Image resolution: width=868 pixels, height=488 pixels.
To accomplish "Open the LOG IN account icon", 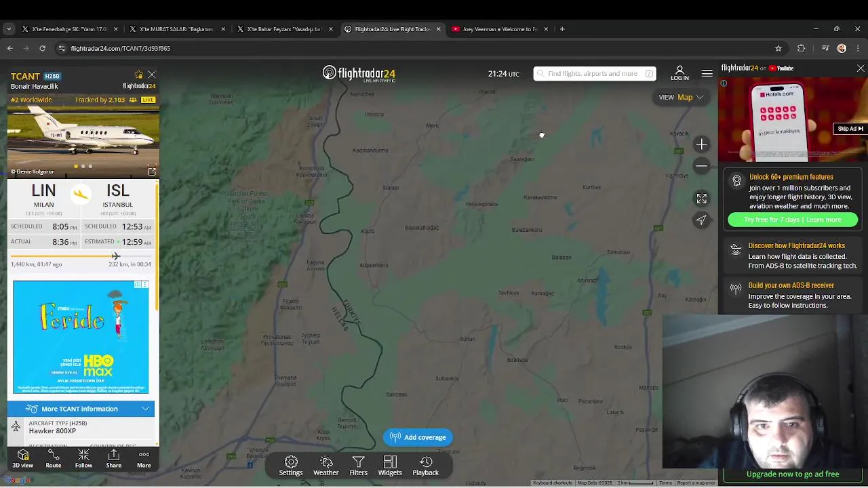I will [x=679, y=73].
